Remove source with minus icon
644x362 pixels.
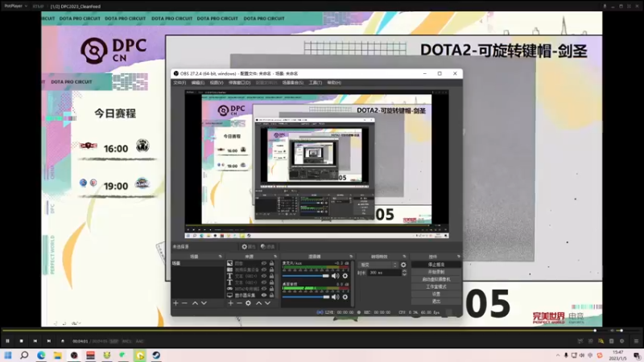pos(239,303)
